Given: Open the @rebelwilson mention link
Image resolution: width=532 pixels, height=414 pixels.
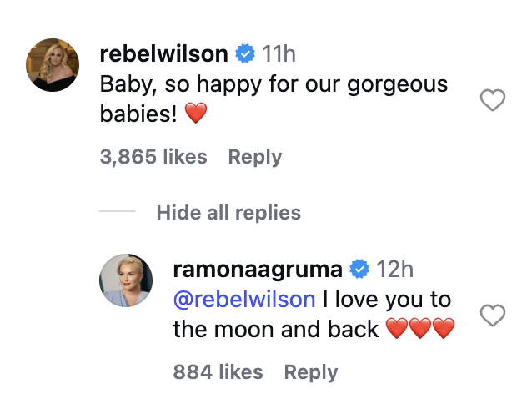Looking at the screenshot, I should [x=244, y=299].
